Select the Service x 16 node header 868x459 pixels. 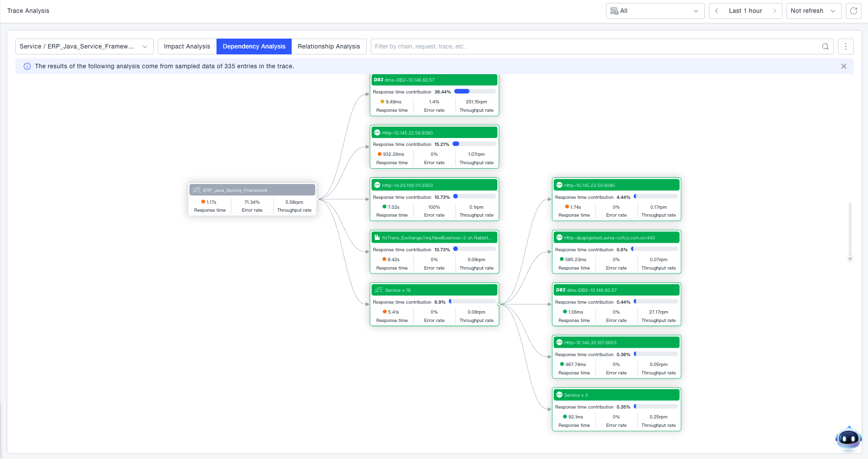(x=434, y=290)
